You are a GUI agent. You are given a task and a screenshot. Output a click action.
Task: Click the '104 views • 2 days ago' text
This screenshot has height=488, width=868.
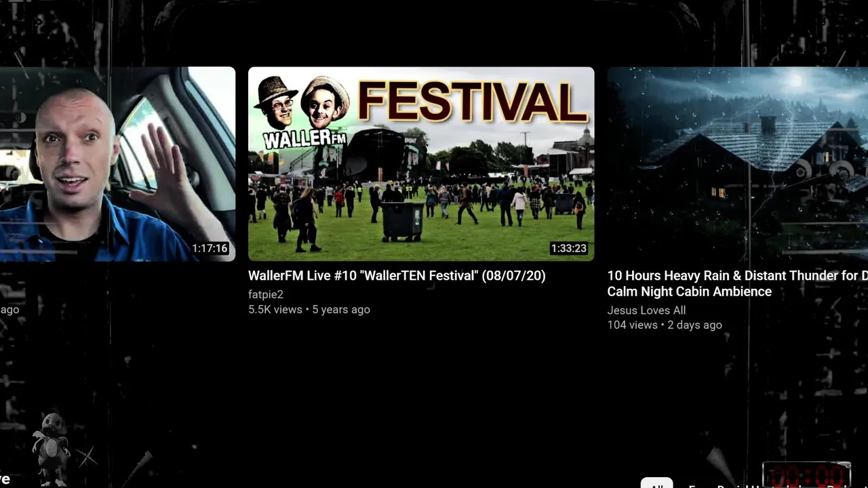tap(665, 325)
